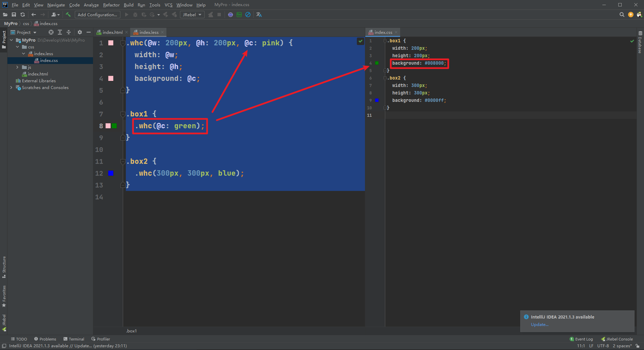Close the index.less editor tab
The height and width of the screenshot is (350, 644).
pos(162,32)
